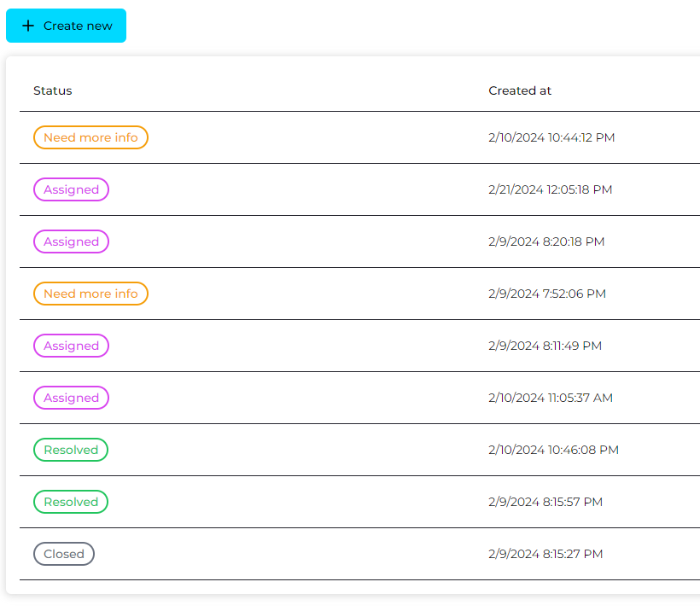
Task: Select Assigned badge created at 8:11:49 PM
Action: tap(71, 346)
